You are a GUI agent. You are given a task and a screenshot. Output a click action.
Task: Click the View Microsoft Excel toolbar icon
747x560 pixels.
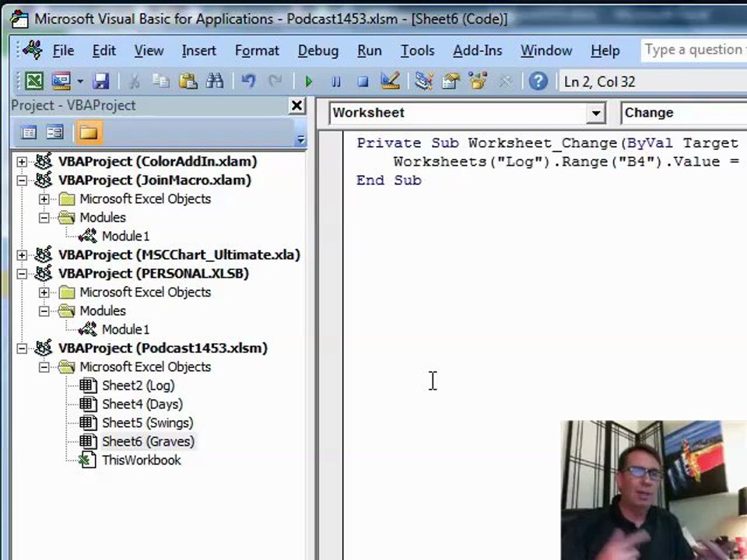pyautogui.click(x=33, y=81)
